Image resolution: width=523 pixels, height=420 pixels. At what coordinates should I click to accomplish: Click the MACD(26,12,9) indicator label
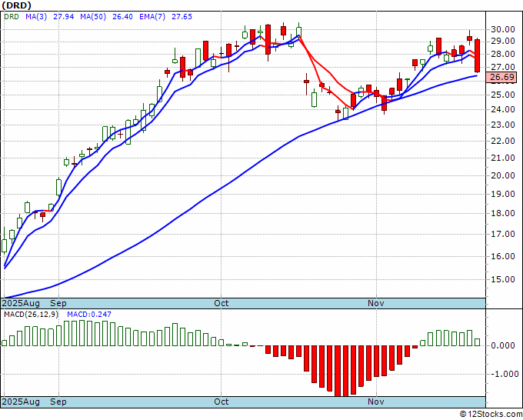tap(31, 315)
